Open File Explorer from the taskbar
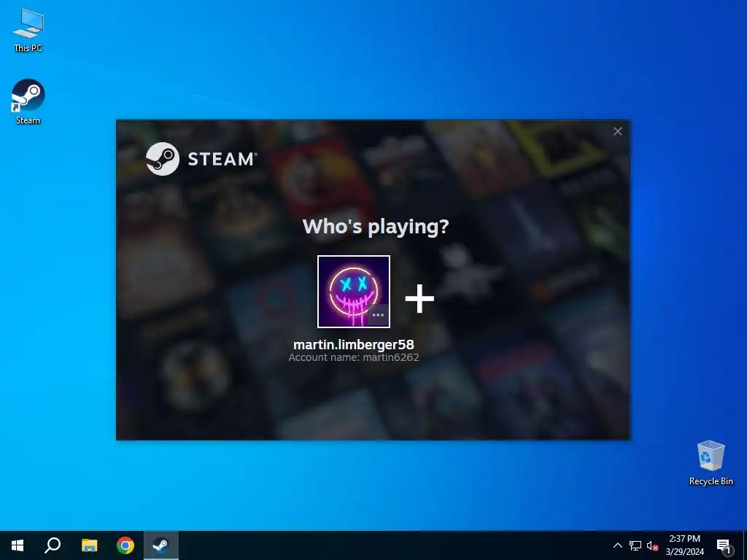The width and height of the screenshot is (747, 560). [89, 545]
